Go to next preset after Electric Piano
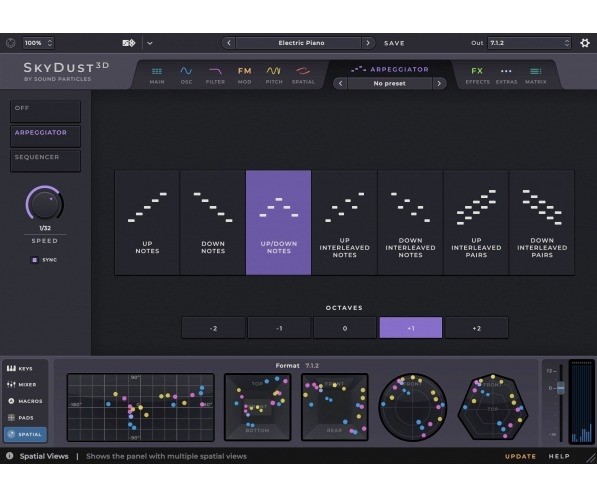Screen dimensions: 597x497 pyautogui.click(x=368, y=43)
